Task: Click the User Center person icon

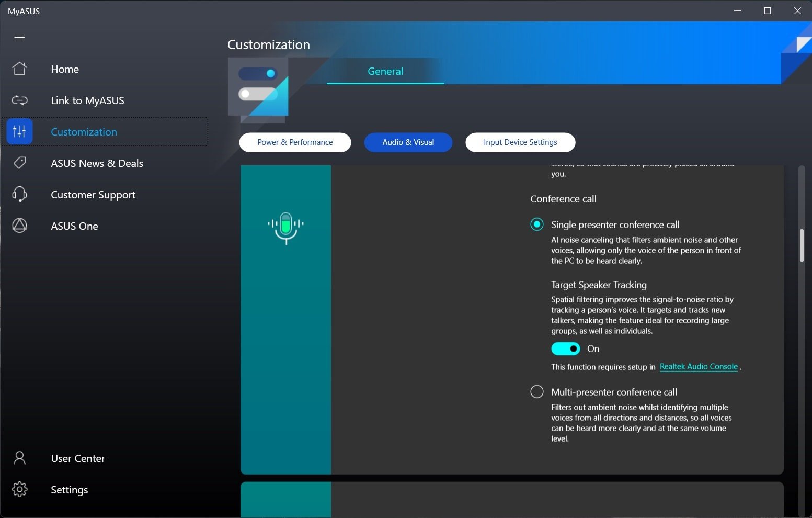Action: tap(19, 458)
